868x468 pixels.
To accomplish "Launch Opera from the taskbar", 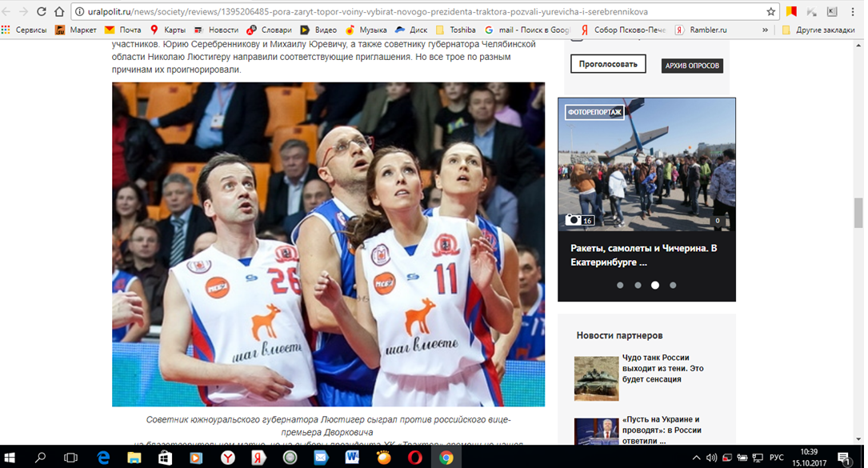I will coord(414,458).
